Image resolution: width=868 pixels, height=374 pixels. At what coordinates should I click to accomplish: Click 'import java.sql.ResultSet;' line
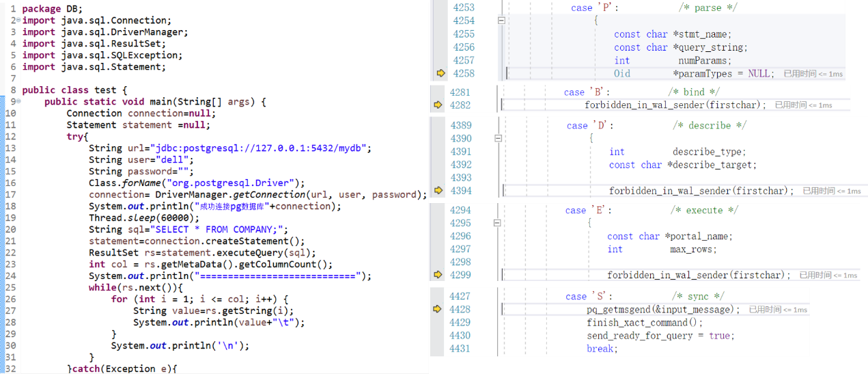94,44
